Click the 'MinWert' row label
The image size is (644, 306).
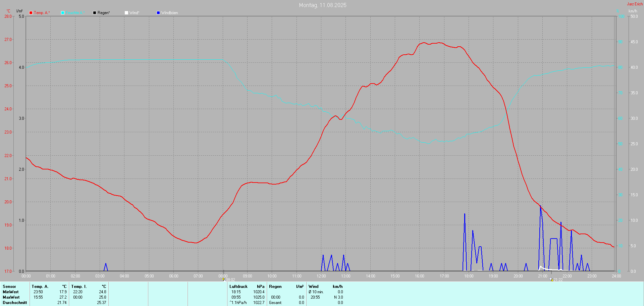click(x=11, y=292)
